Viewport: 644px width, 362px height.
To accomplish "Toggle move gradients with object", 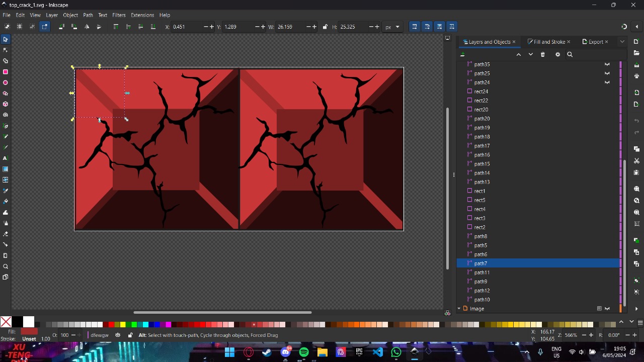I will [x=440, y=27].
